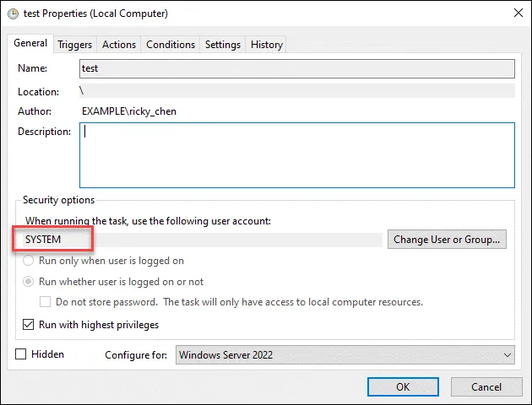This screenshot has width=532, height=405.
Task: Click the Cancel button
Action: 486,386
